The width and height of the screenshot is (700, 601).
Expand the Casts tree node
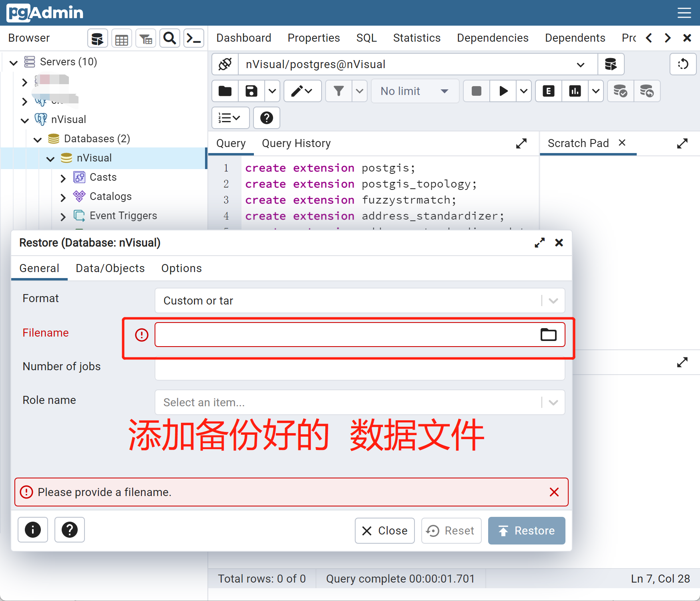(63, 178)
